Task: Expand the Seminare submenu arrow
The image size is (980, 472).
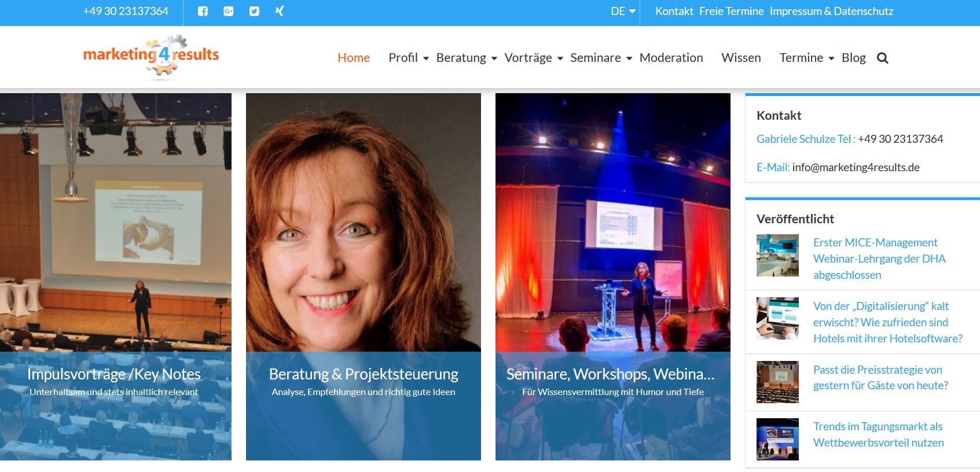Action: tap(629, 58)
